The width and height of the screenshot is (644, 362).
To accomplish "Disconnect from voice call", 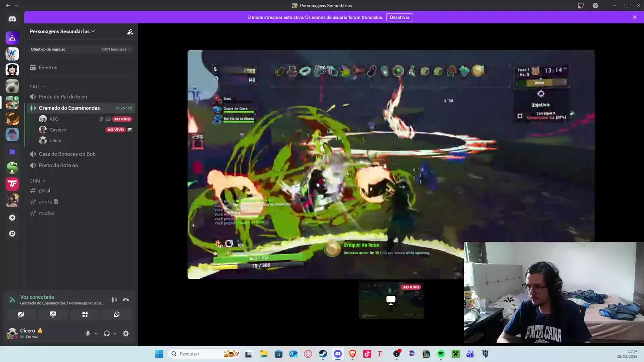I will click(126, 300).
